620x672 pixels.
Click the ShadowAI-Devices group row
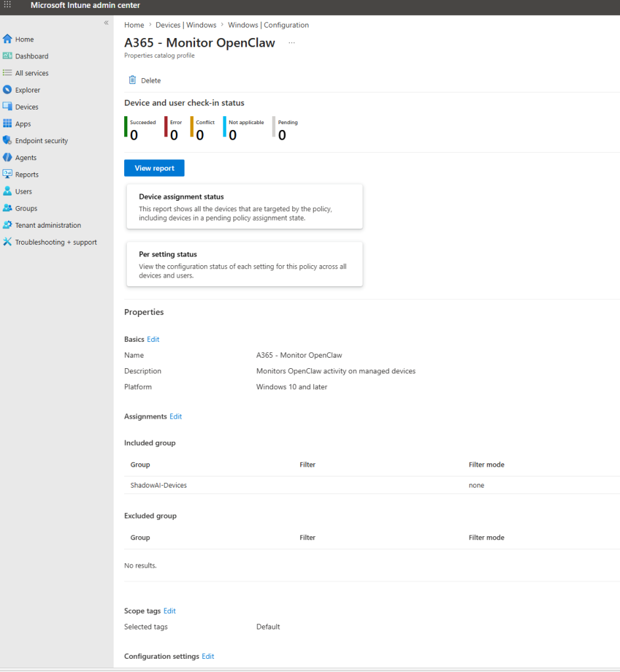[372, 485]
